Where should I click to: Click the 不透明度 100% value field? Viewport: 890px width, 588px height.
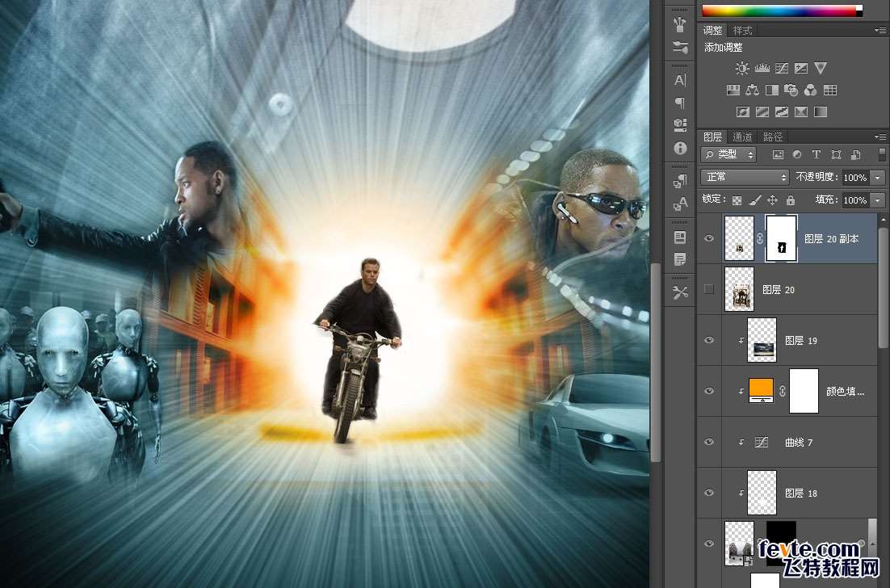point(856,178)
